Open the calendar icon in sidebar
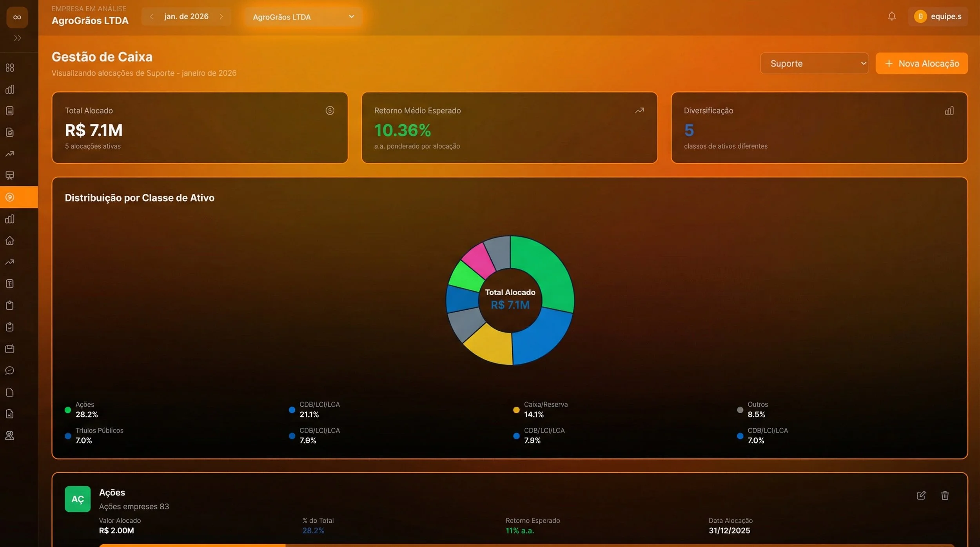 [x=10, y=349]
